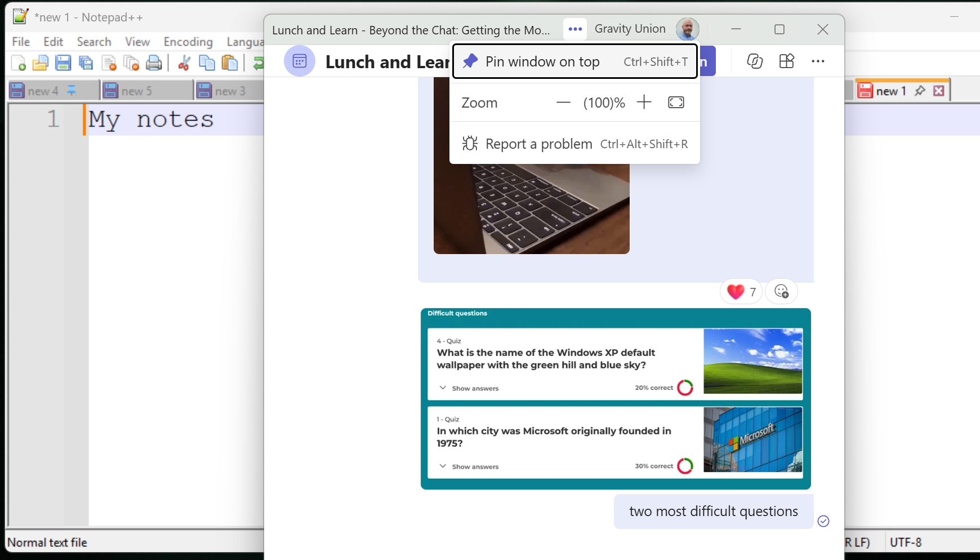Screen dimensions: 980x560
Task: Click the Windows XP wallpaper thumbnail
Action: [x=753, y=361]
